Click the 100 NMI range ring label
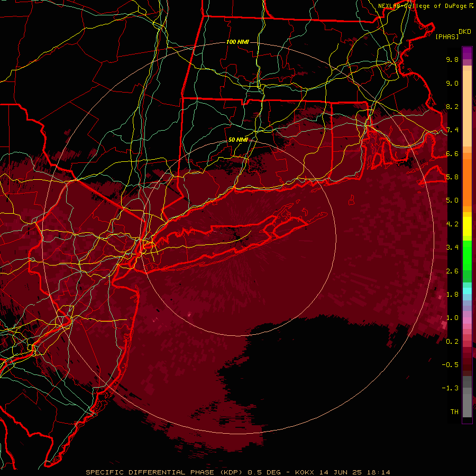This screenshot has width=476, height=476. point(237,42)
